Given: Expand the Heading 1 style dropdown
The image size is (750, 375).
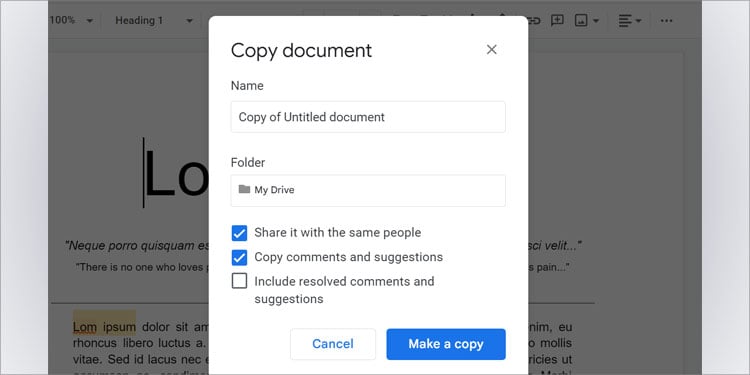Looking at the screenshot, I should 154,21.
